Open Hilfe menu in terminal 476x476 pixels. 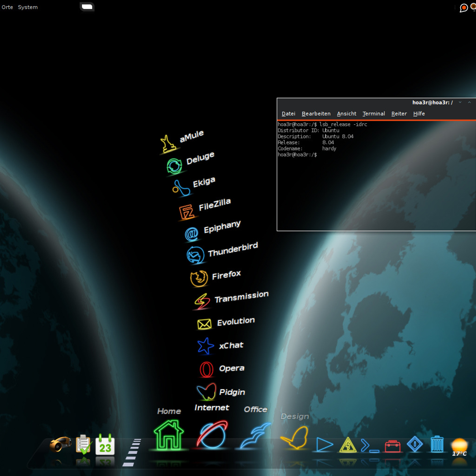coord(419,114)
